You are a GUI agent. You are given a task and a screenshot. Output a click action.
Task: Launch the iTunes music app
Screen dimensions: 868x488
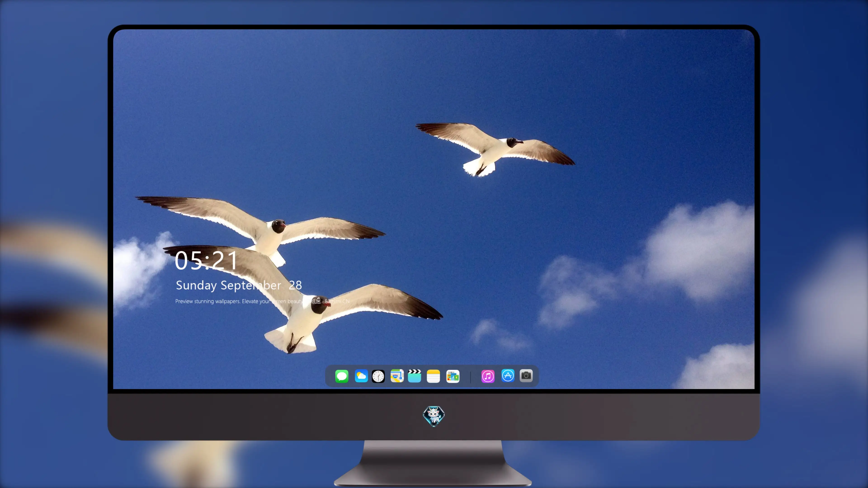(488, 376)
